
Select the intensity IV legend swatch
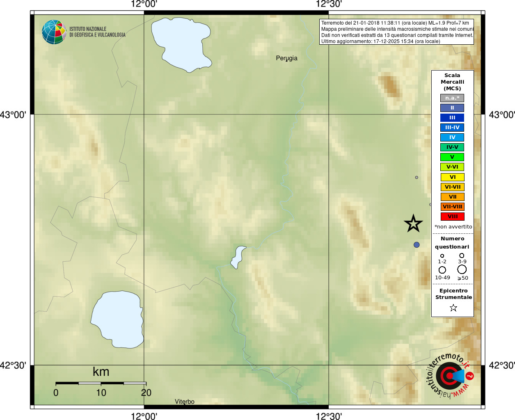tap(452, 137)
